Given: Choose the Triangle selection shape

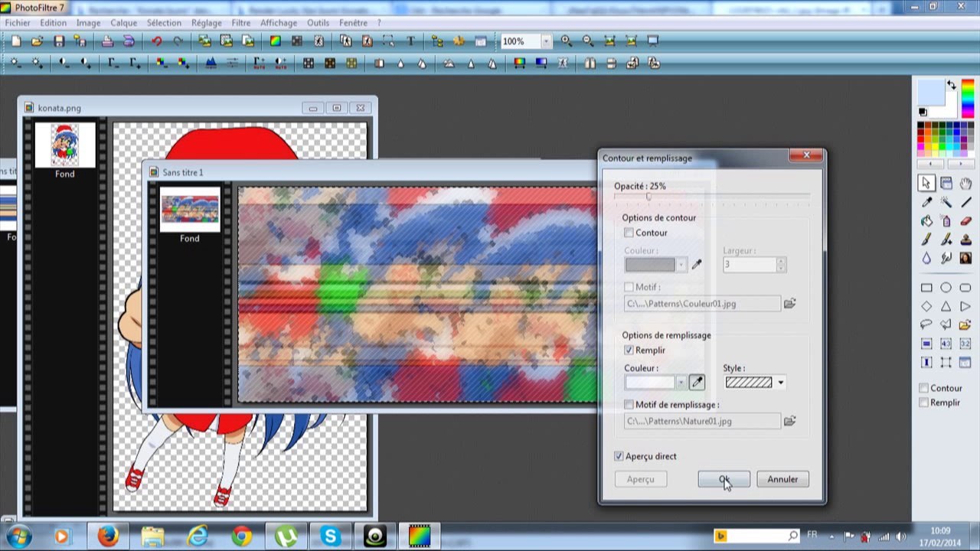Looking at the screenshot, I should coord(946,306).
